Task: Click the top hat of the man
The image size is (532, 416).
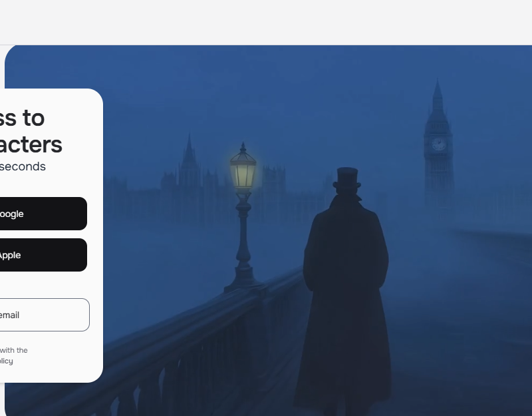Action: tap(346, 178)
